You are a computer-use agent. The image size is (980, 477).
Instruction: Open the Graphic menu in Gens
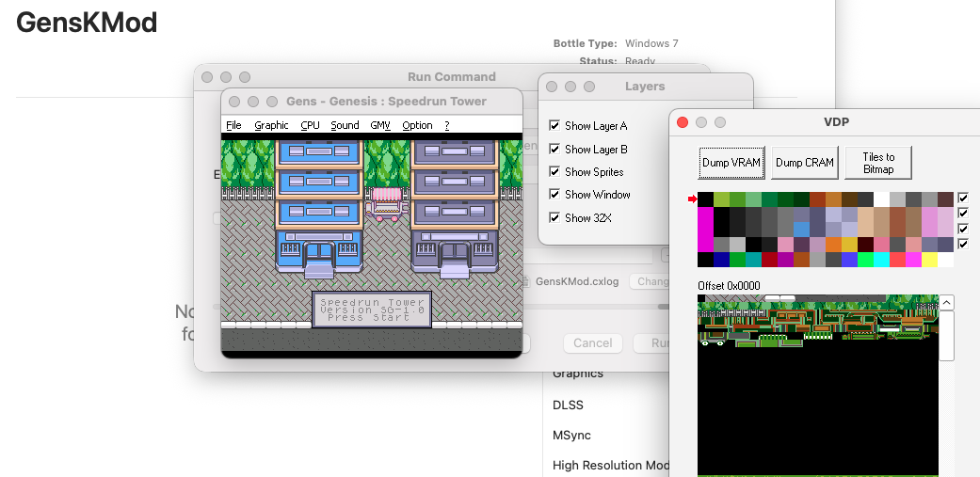click(x=271, y=125)
